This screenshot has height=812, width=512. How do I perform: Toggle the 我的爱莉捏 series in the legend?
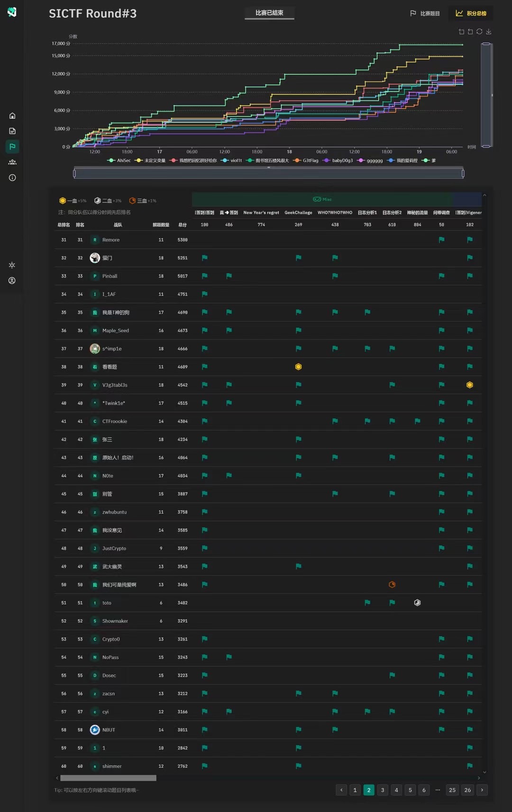tap(402, 160)
